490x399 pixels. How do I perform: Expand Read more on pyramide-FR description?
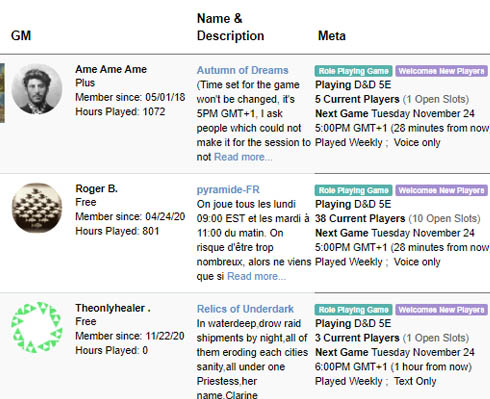[x=256, y=276]
